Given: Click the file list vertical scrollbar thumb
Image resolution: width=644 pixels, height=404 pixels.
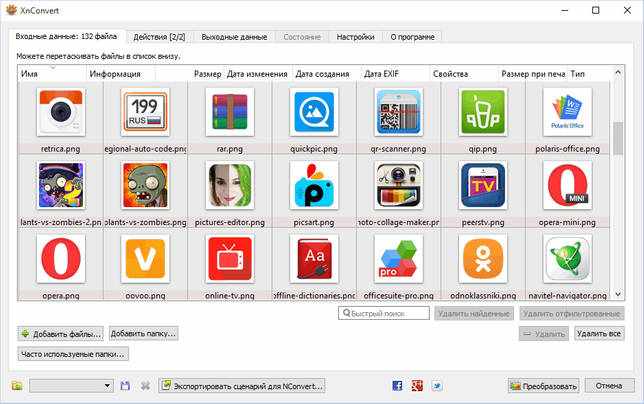Looking at the screenshot, I should 618,138.
